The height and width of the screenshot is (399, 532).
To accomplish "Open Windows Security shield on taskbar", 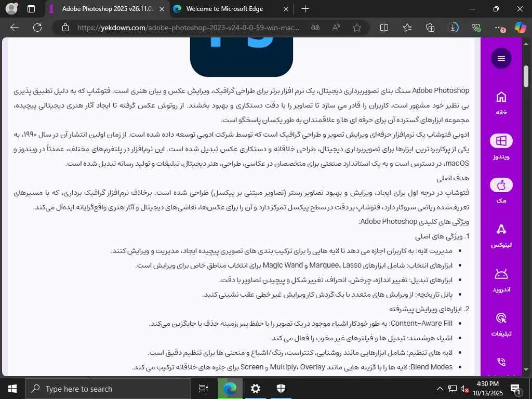I will tap(281, 389).
